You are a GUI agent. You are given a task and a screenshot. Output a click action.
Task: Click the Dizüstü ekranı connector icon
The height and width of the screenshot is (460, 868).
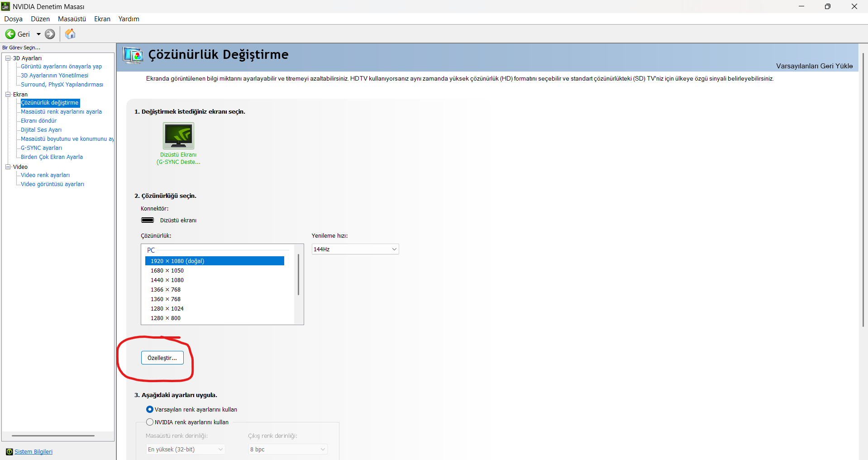(x=148, y=220)
